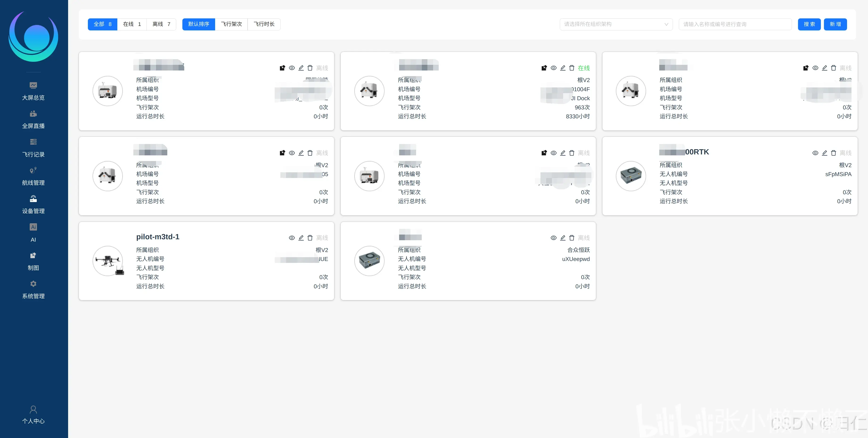Viewport: 868px width, 438px height.
Task: Click the 新增 button
Action: click(835, 24)
